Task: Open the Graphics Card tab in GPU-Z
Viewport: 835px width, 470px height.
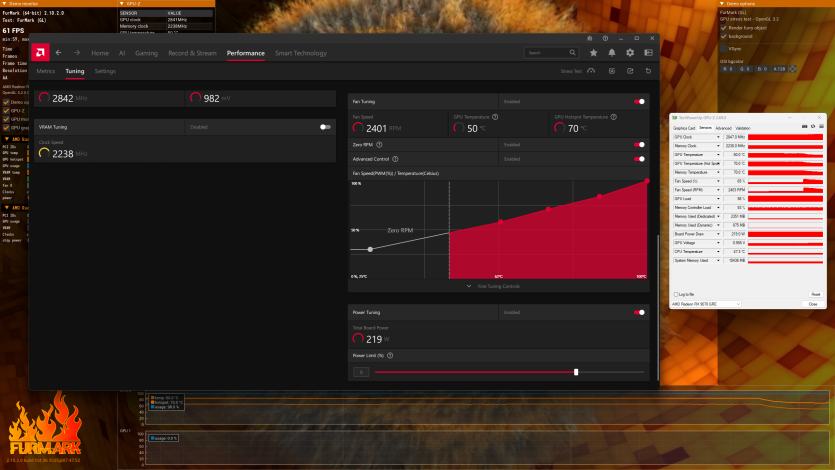Action: [x=684, y=128]
